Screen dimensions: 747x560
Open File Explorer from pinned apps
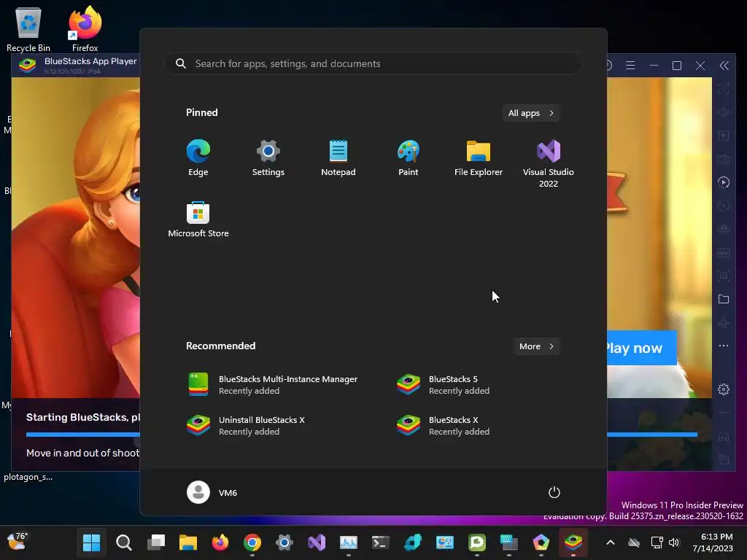[x=479, y=158]
